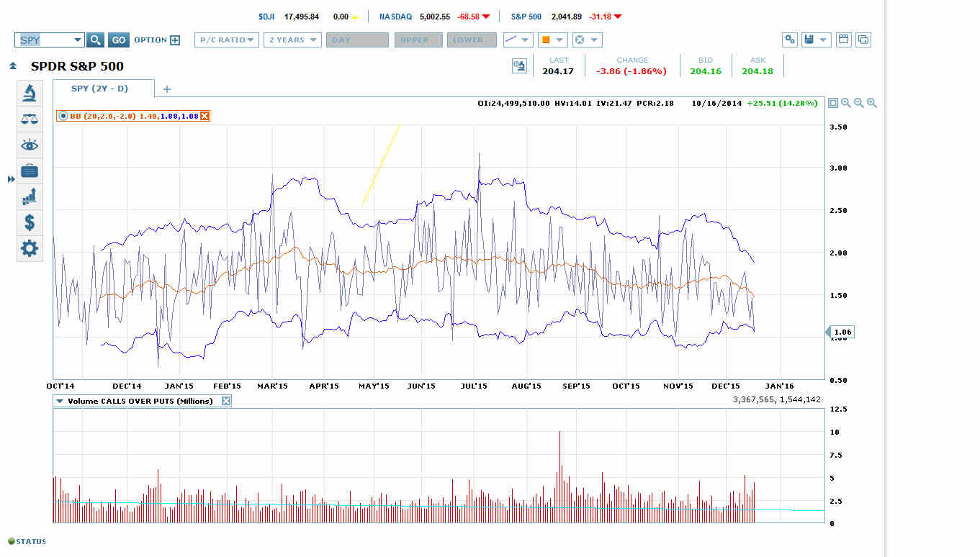Expand the OPTION plus box

point(175,40)
